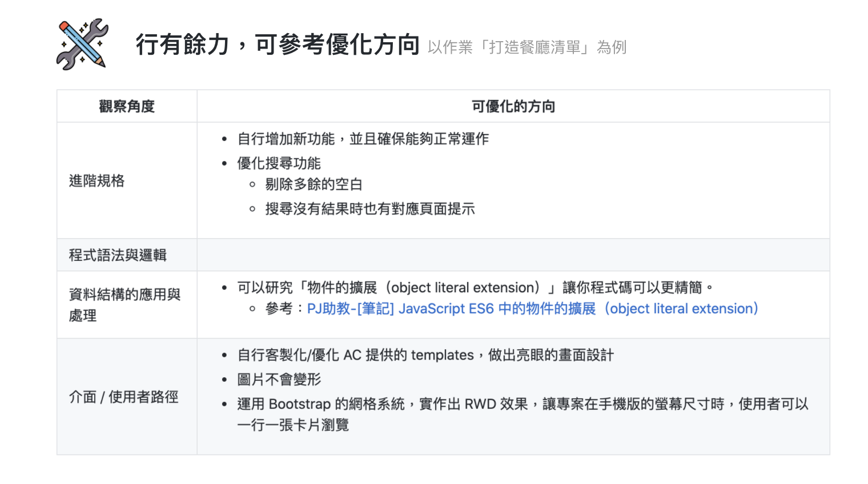This screenshot has width=868, height=484.
Task: Click the sub-bullet 剔除多餘的空白
Action: [314, 184]
